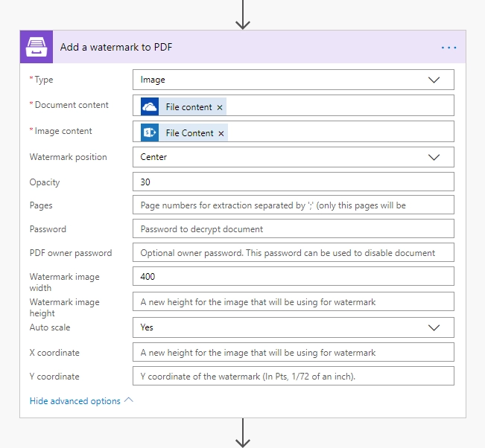Viewport: 485px width, 448px height.
Task: Click the Y coordinate input field
Action: click(294, 376)
